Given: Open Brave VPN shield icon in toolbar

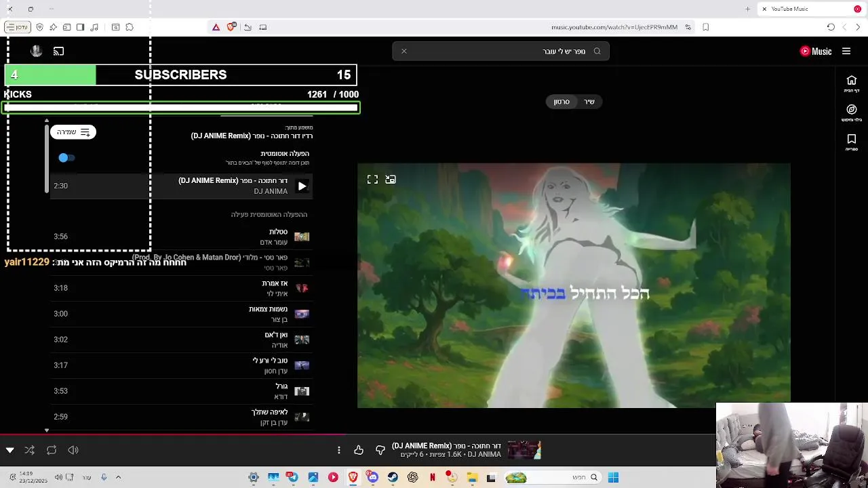Looking at the screenshot, I should click(x=39, y=27).
